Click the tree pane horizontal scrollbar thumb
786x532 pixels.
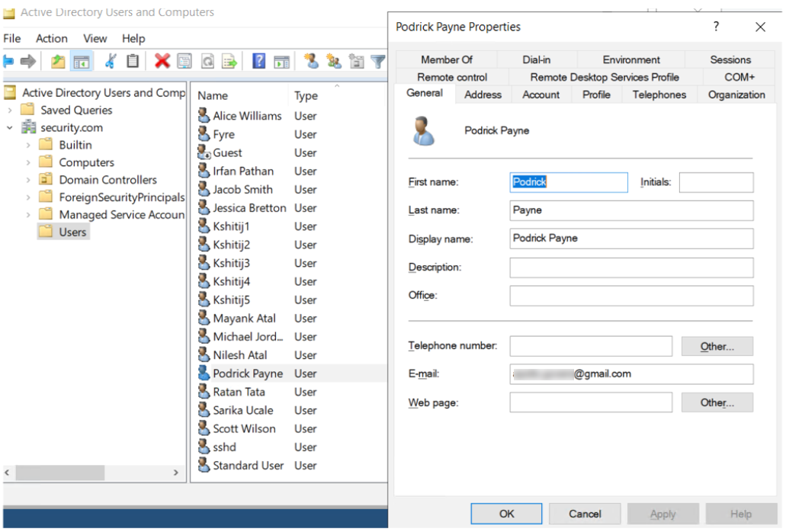(59, 473)
